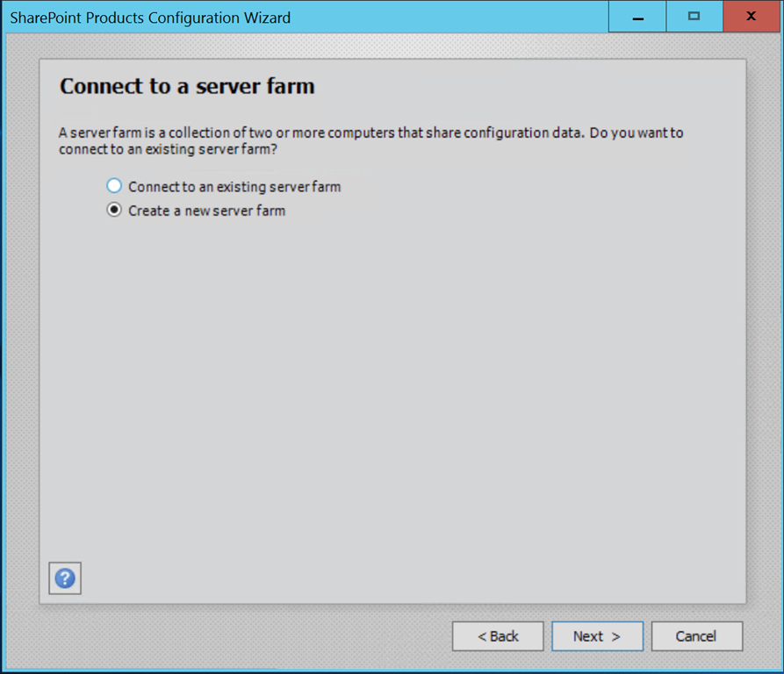The height and width of the screenshot is (674, 784).
Task: Click the "SharePoint Products Configuration Wizard" title bar text
Action: point(150,18)
